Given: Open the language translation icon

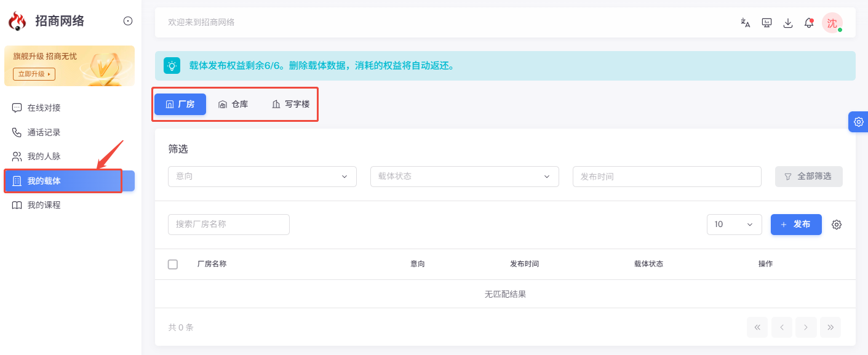Looking at the screenshot, I should pos(746,23).
